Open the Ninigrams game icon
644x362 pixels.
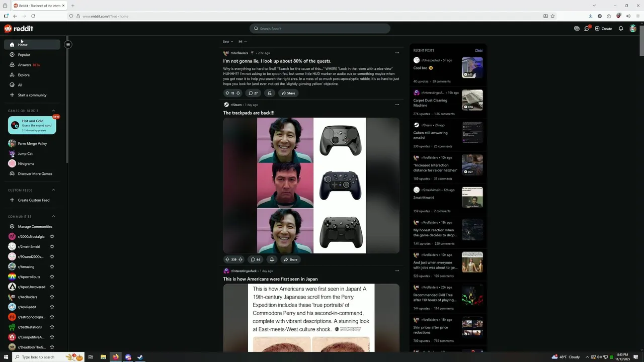12,163
